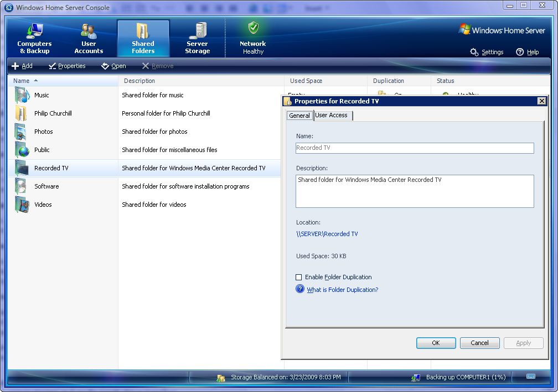This screenshot has width=558, height=392.
Task: Click 'Shared folder for music' description
Action: pyautogui.click(x=153, y=95)
